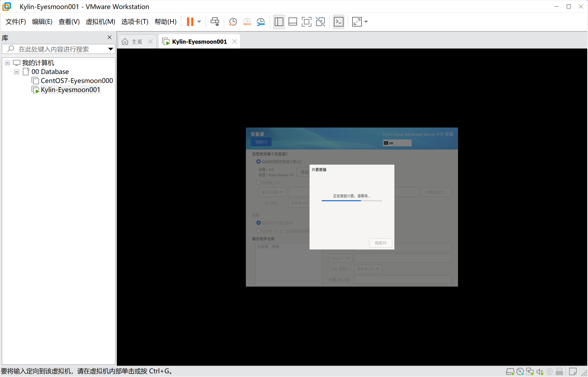Viewport: 588px width, 377px height.
Task: Click the 代理设置(P)... button
Action: (x=436, y=192)
